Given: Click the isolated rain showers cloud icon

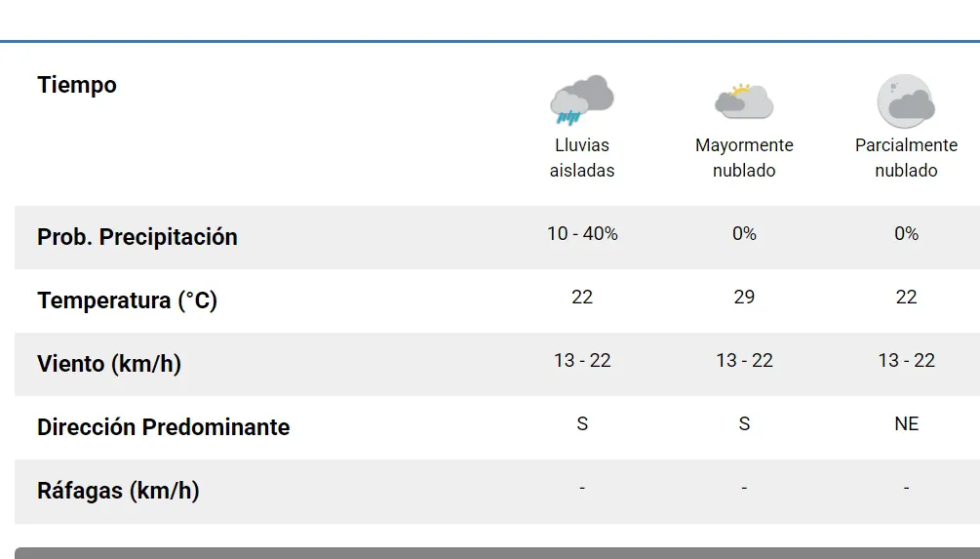Looking at the screenshot, I should pyautogui.click(x=582, y=100).
